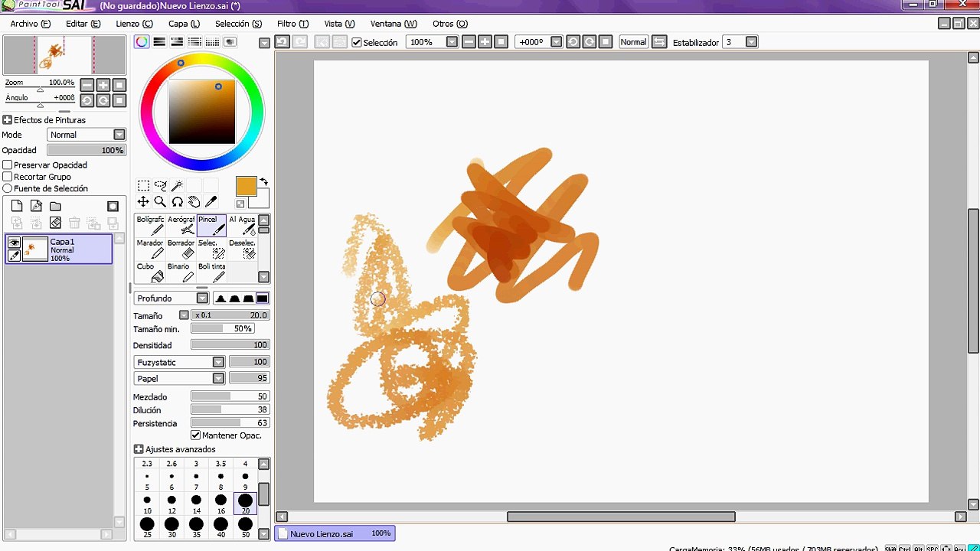The image size is (980, 551).
Task: Choose the Deselec. selection eraser tool
Action: pos(242,249)
